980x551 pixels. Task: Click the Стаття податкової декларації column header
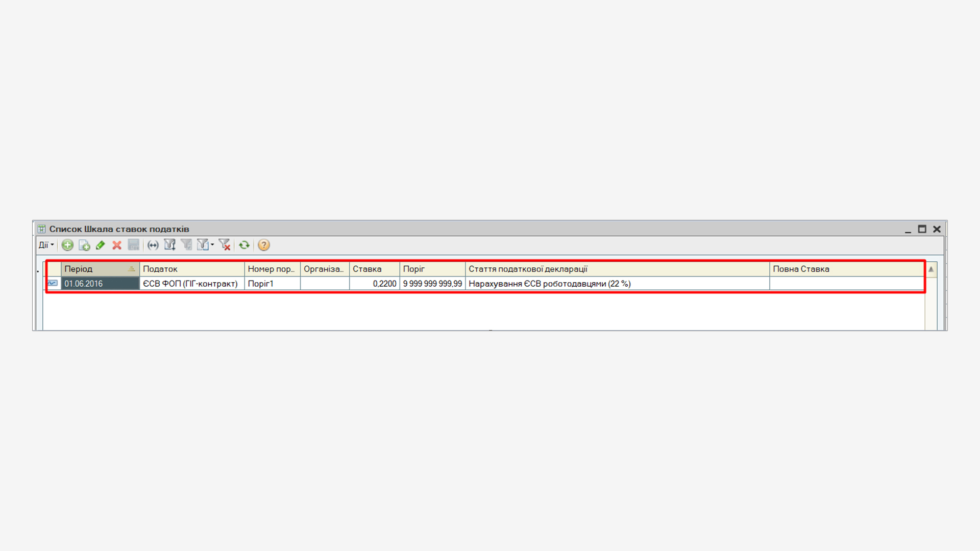point(617,269)
